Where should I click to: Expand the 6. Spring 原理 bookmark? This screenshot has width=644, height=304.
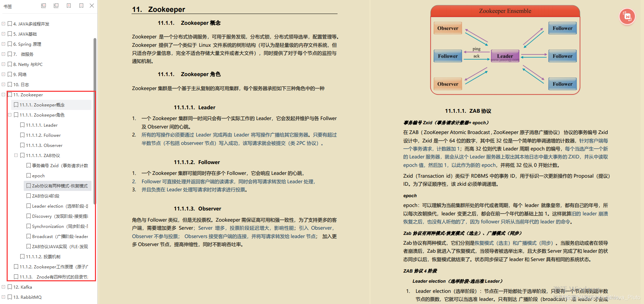point(3,44)
